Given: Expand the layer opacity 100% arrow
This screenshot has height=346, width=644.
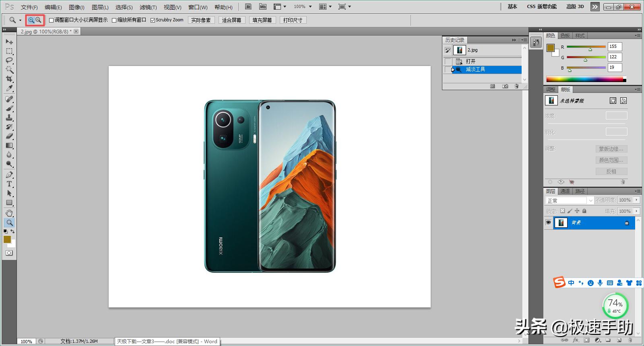Looking at the screenshot, I should 636,200.
